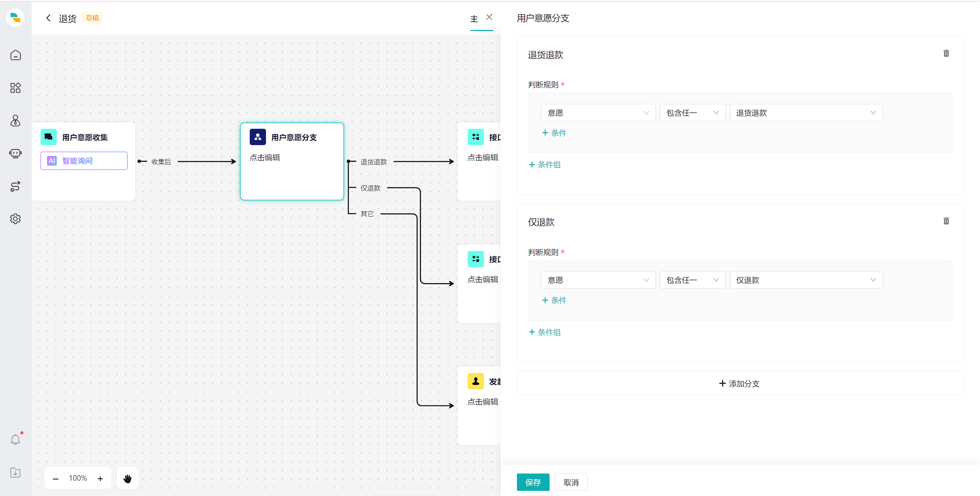
Task: Click the 草稿 draft status tag
Action: 92,18
